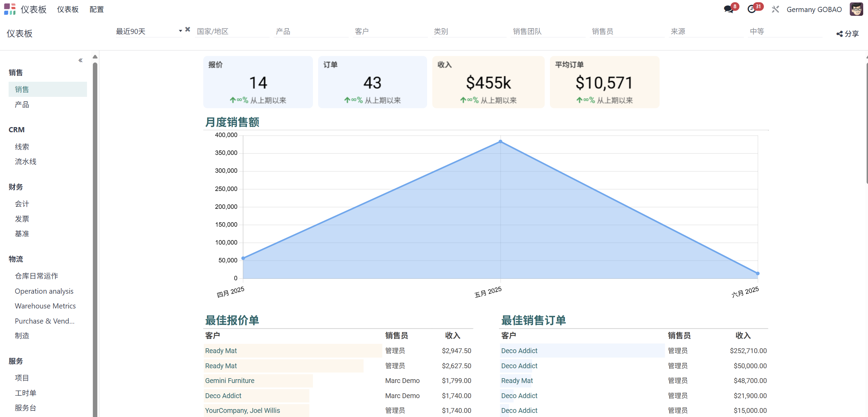The height and width of the screenshot is (417, 868).
Task: Open the 仪表板 top menu item
Action: [68, 9]
